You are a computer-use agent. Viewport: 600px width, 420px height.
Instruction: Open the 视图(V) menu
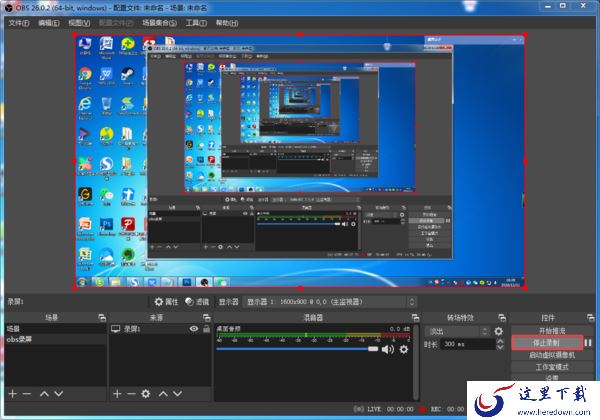coord(79,23)
